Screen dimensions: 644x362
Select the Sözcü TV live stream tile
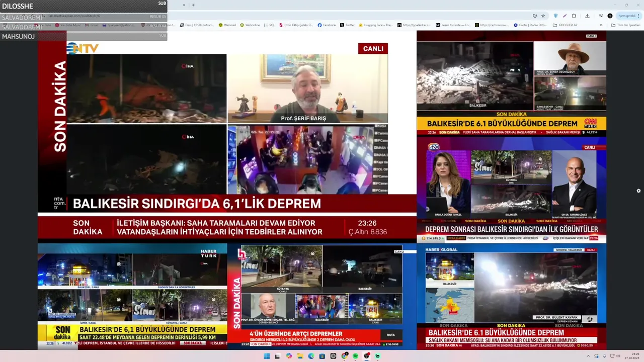click(511, 190)
